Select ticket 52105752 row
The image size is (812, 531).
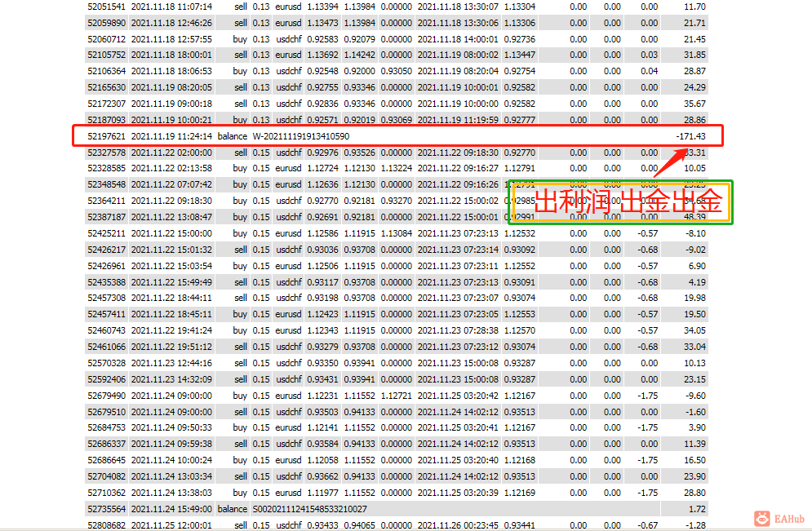click(397, 55)
